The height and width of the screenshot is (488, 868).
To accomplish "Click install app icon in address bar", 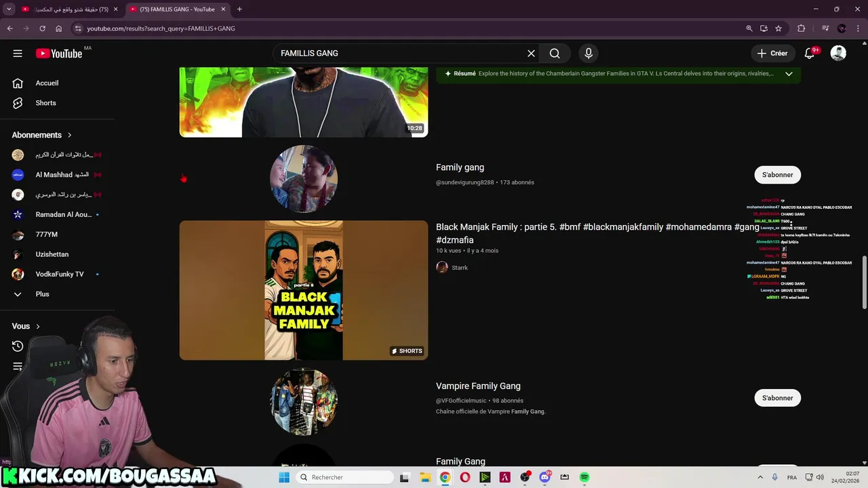I will pyautogui.click(x=764, y=28).
